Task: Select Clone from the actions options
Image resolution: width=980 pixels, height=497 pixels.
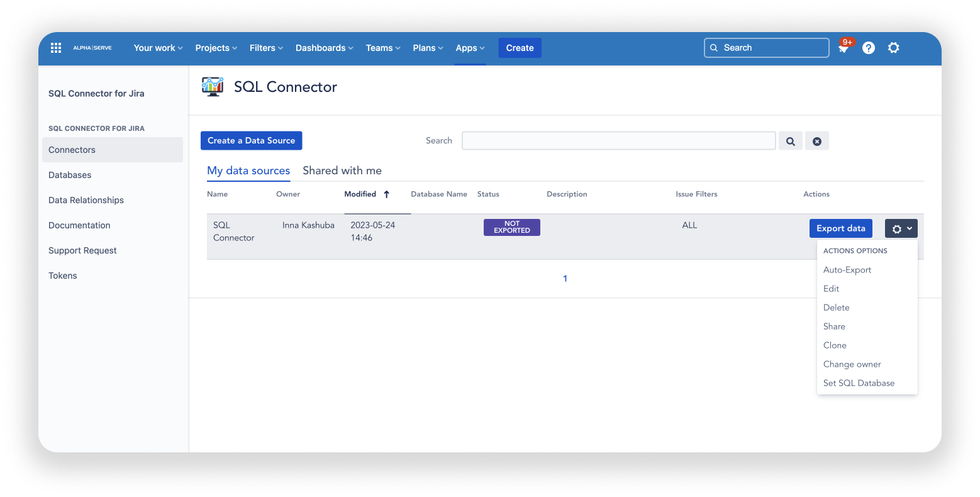Action: 835,345
